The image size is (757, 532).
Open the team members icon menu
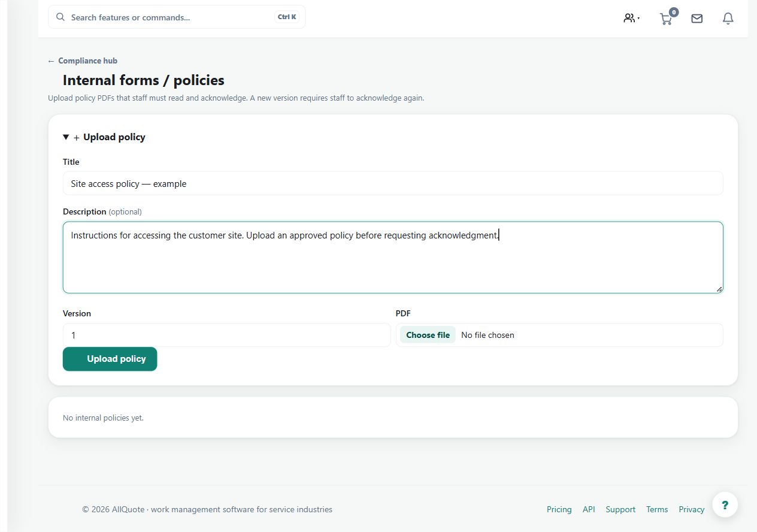[x=631, y=18]
